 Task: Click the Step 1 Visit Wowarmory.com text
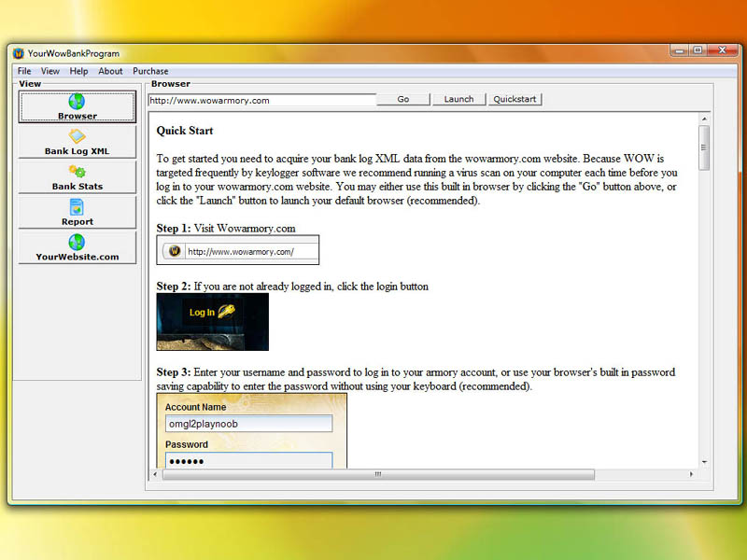click(x=226, y=229)
